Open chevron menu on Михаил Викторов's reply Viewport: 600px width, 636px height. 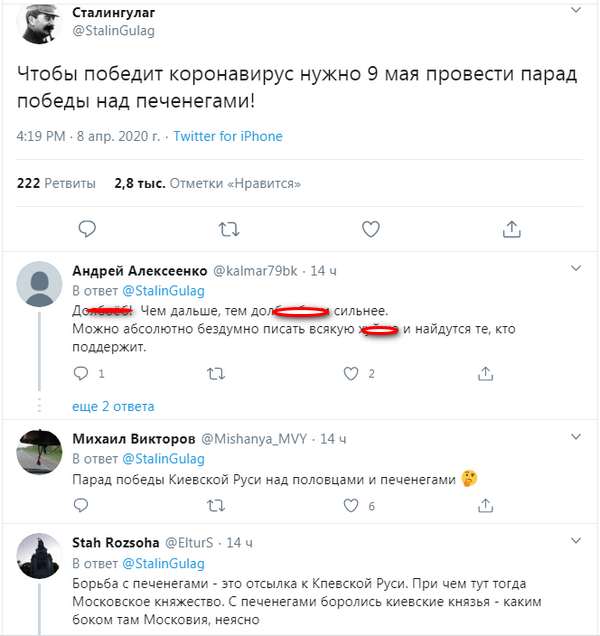(575, 437)
